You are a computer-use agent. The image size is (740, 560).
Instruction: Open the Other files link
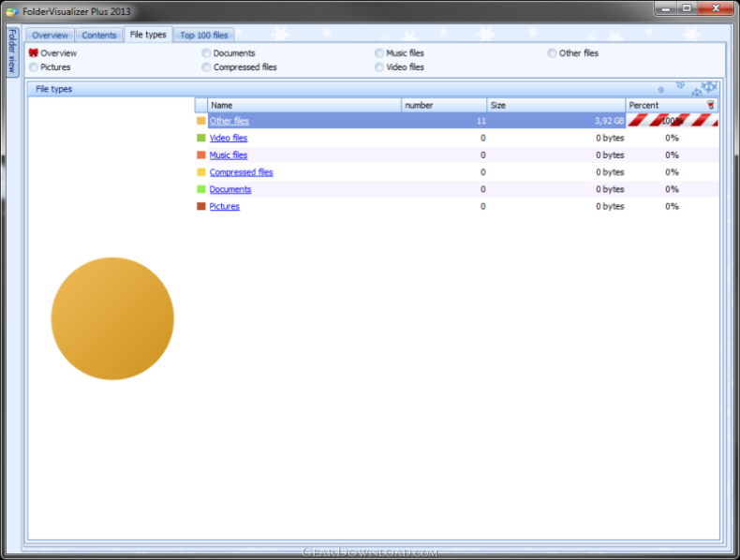coord(229,121)
